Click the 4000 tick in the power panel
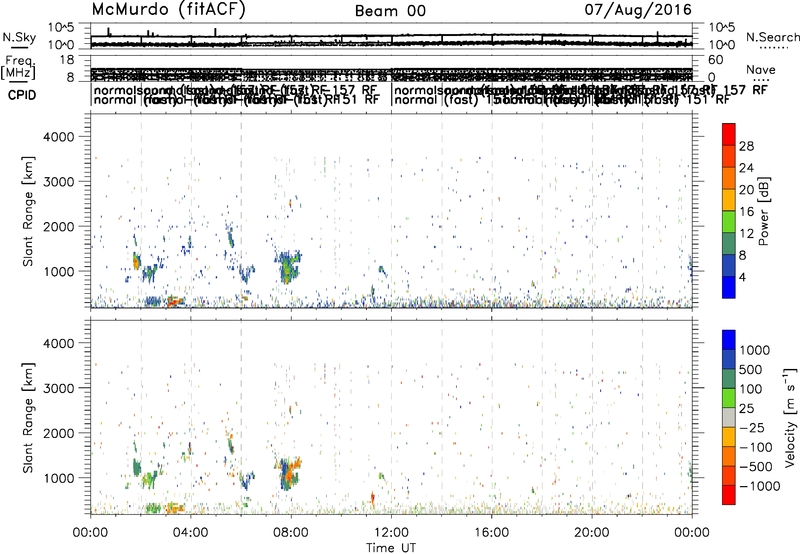The height and width of the screenshot is (554, 800). coord(58,137)
